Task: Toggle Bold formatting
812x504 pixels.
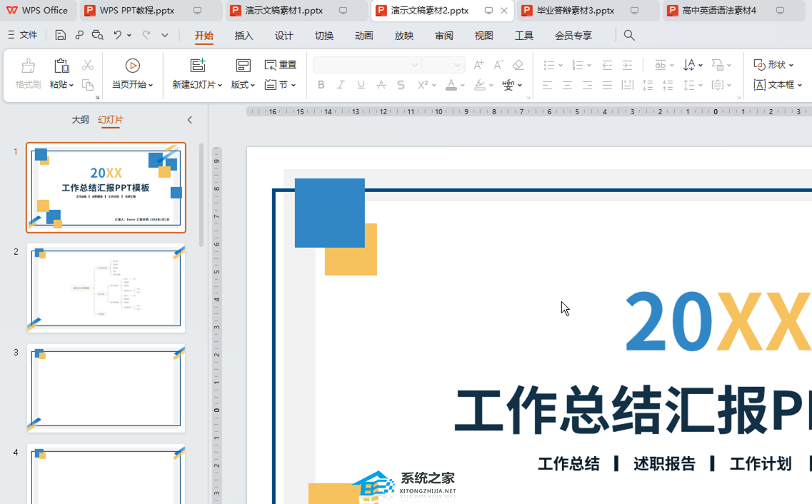Action: click(321, 85)
